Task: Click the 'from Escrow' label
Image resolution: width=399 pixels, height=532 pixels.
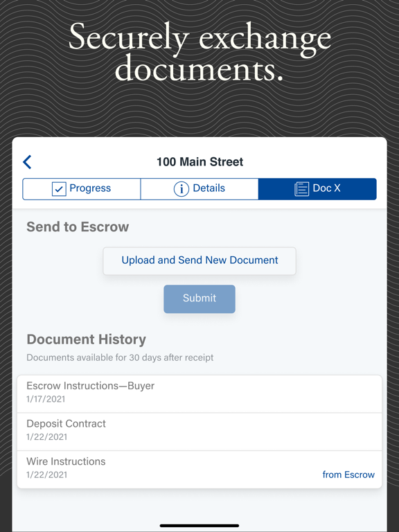Action: coord(348,475)
